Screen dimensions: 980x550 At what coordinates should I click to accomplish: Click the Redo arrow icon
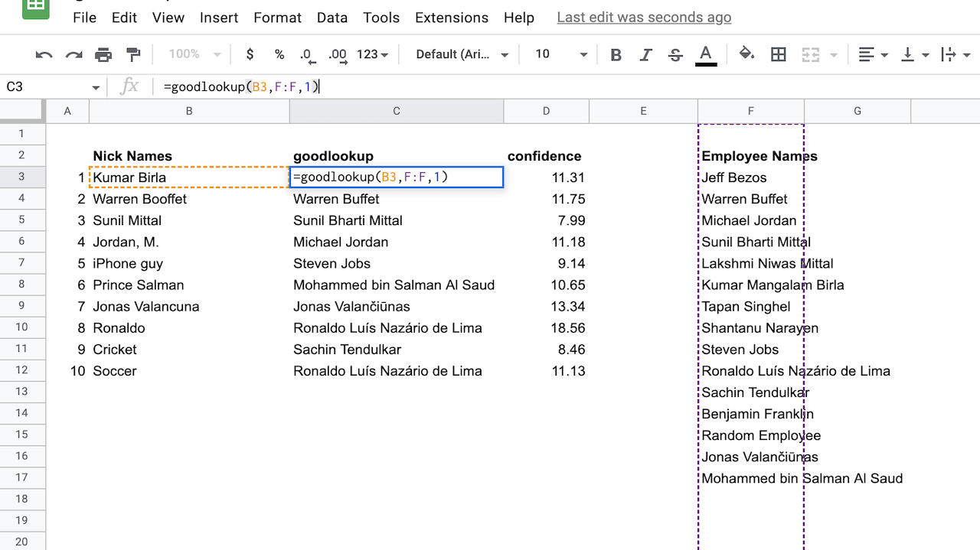pos(74,54)
